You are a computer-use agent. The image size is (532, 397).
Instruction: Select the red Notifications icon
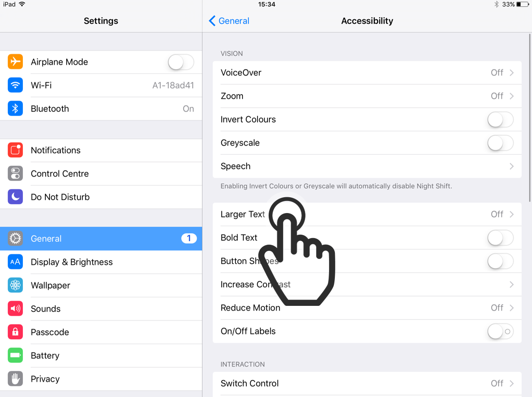point(15,150)
